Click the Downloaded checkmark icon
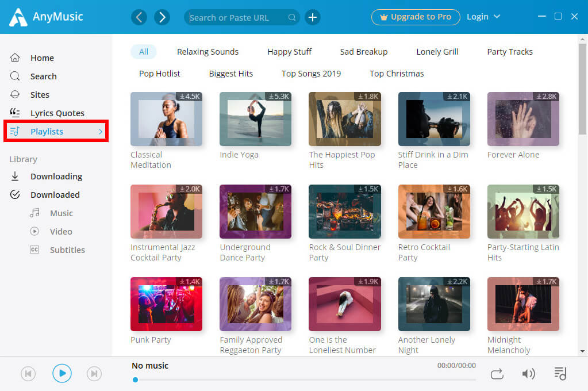The image size is (588, 391). coord(15,194)
